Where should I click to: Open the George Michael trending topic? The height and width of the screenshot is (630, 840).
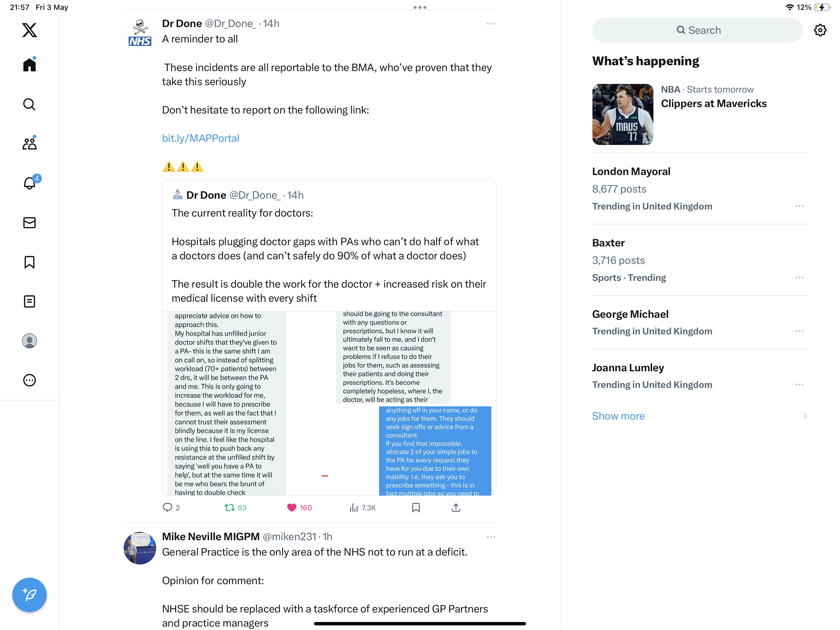700,322
